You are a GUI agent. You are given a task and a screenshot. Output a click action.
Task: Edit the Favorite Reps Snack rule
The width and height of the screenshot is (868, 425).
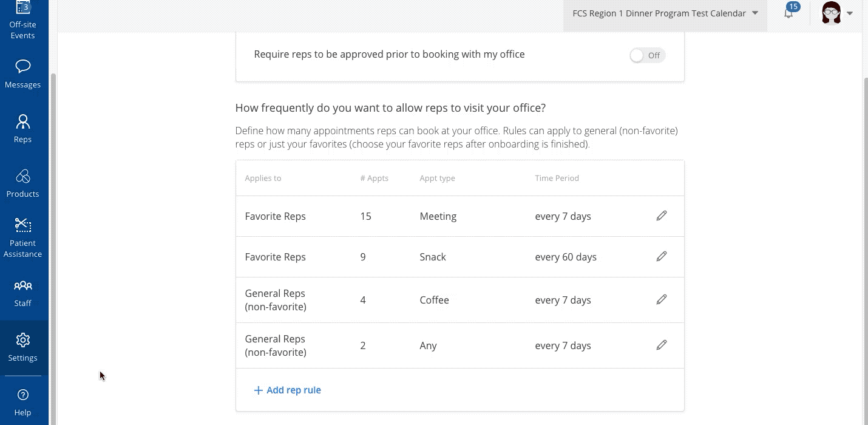[x=661, y=256]
